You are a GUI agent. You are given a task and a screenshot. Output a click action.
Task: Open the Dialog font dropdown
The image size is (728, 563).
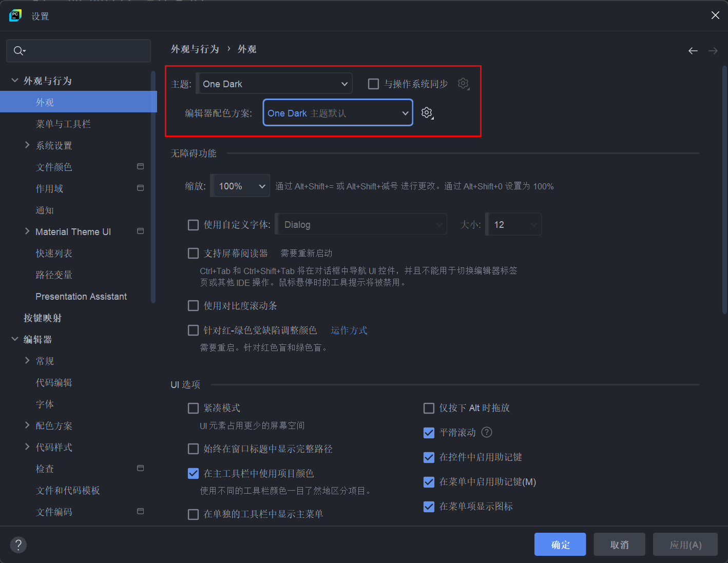pos(361,224)
